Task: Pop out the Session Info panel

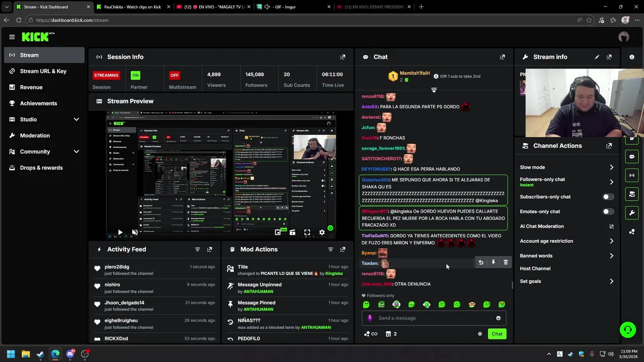Action: pyautogui.click(x=343, y=57)
